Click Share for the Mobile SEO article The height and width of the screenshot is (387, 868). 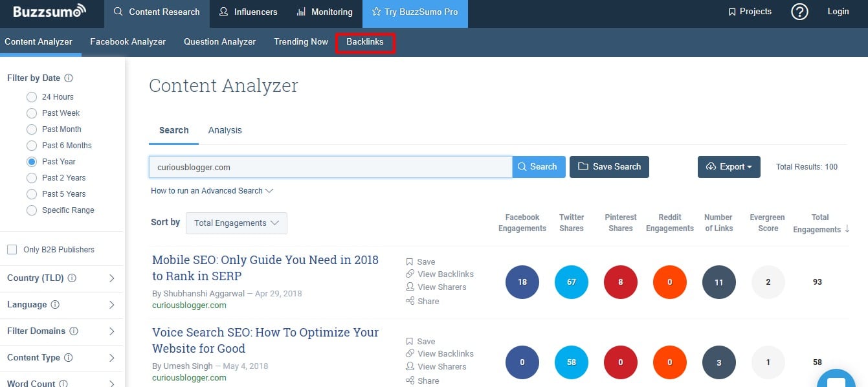click(x=422, y=302)
